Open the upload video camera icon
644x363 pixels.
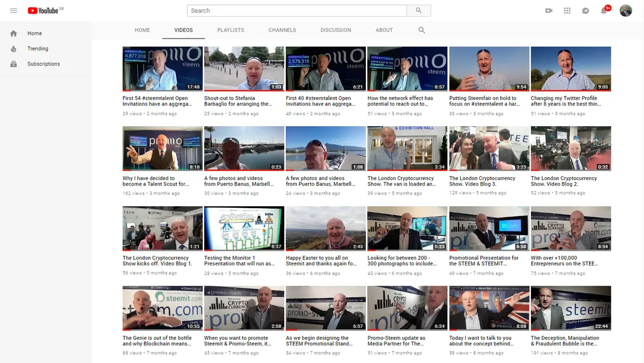[x=549, y=11]
